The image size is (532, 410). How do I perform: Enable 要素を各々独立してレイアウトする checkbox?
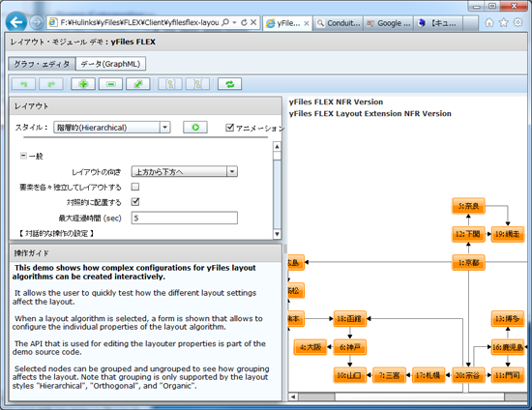pos(135,187)
